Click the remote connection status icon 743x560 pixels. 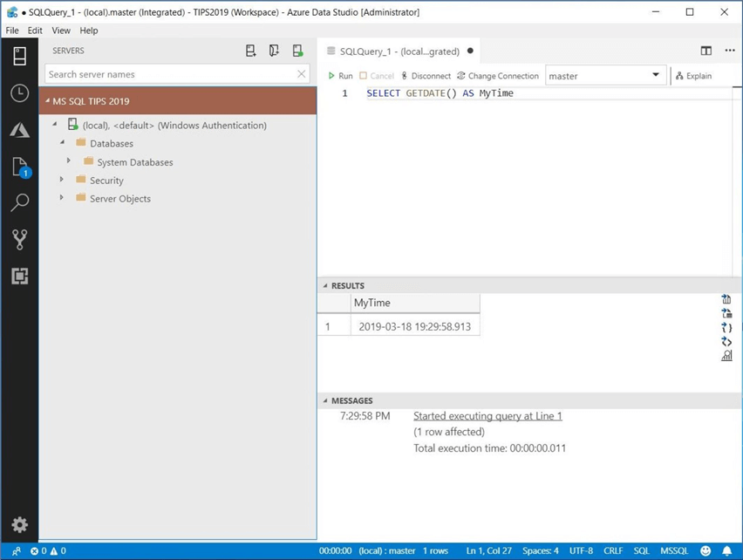[17, 551]
